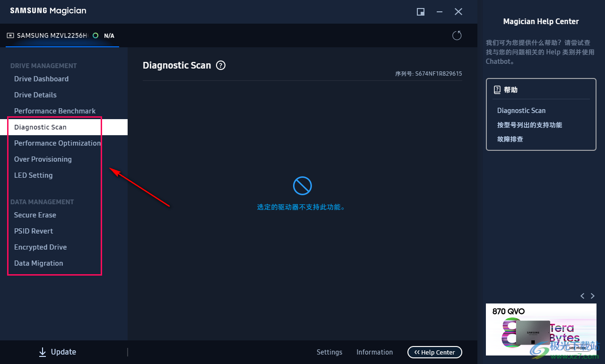Show next ad with right chevron
Screen dimensions: 605x364
pyautogui.click(x=593, y=296)
